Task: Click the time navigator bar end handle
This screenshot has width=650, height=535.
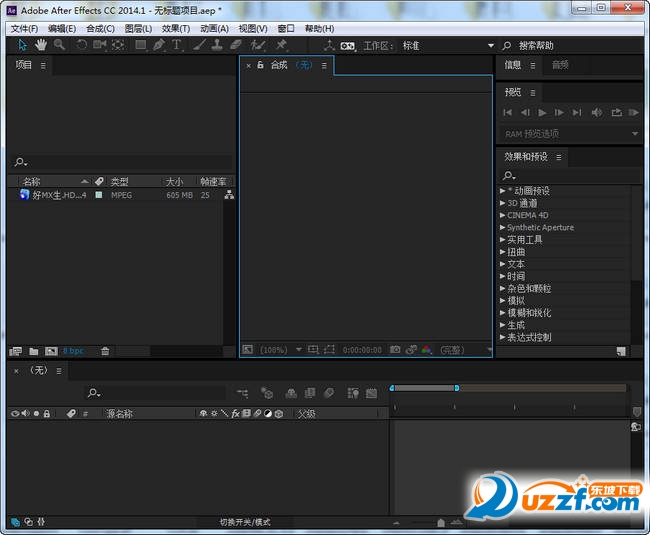Action: tap(456, 388)
